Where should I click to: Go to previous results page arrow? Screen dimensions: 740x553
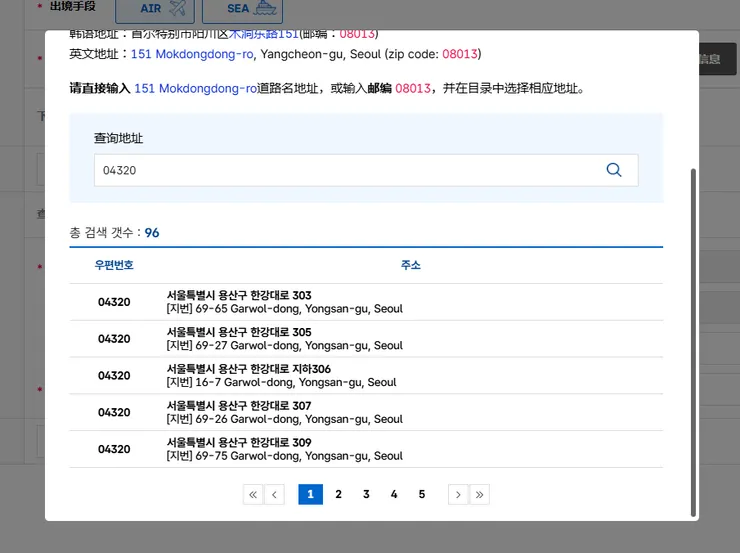(275, 494)
